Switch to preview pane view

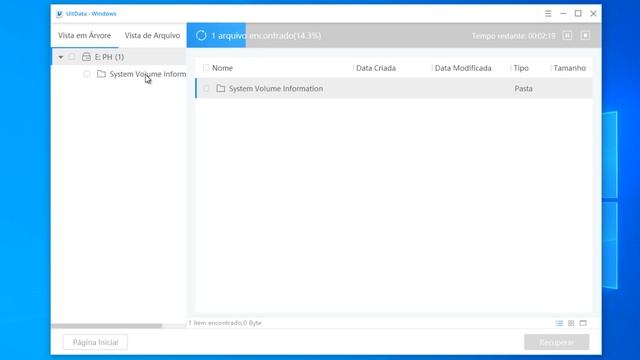pos(583,323)
